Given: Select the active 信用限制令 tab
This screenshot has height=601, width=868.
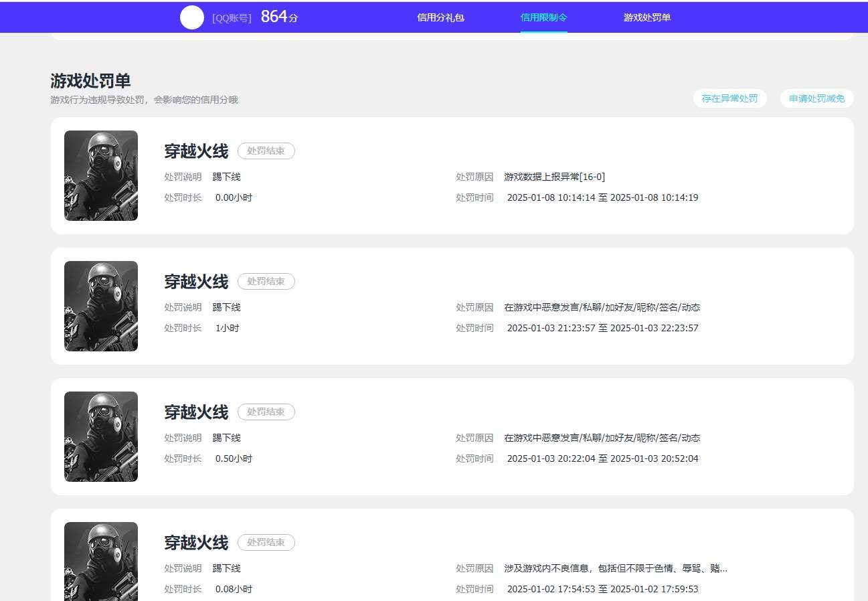Looking at the screenshot, I should click(543, 18).
